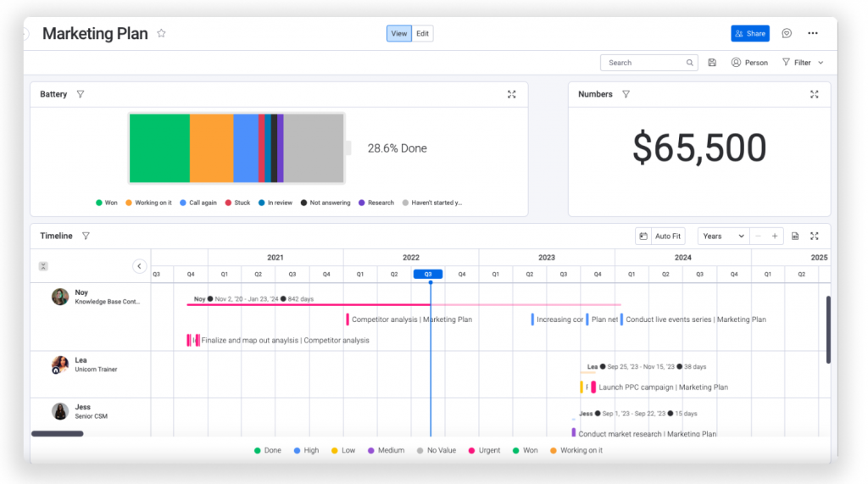
Task: Open the three-dot more options menu
Action: pos(813,34)
